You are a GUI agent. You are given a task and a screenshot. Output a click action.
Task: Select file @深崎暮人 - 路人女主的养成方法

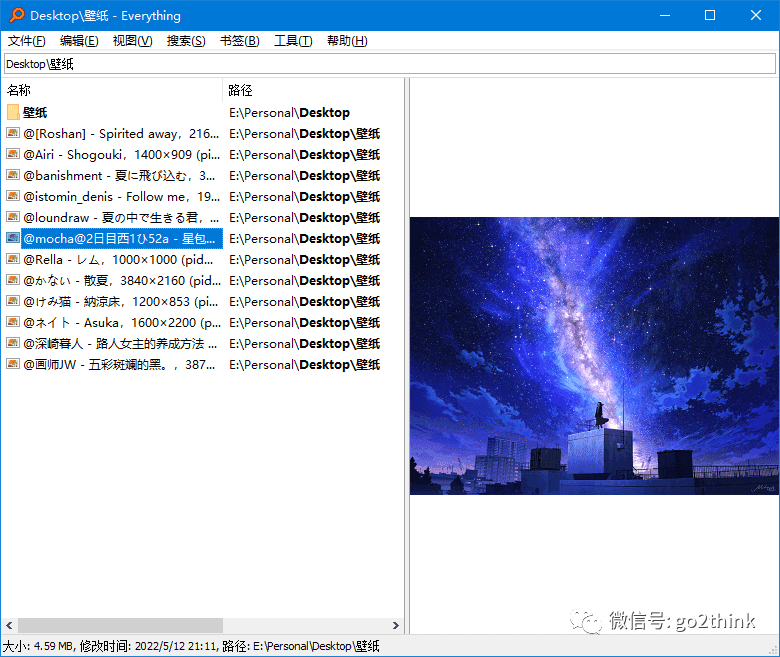(120, 343)
